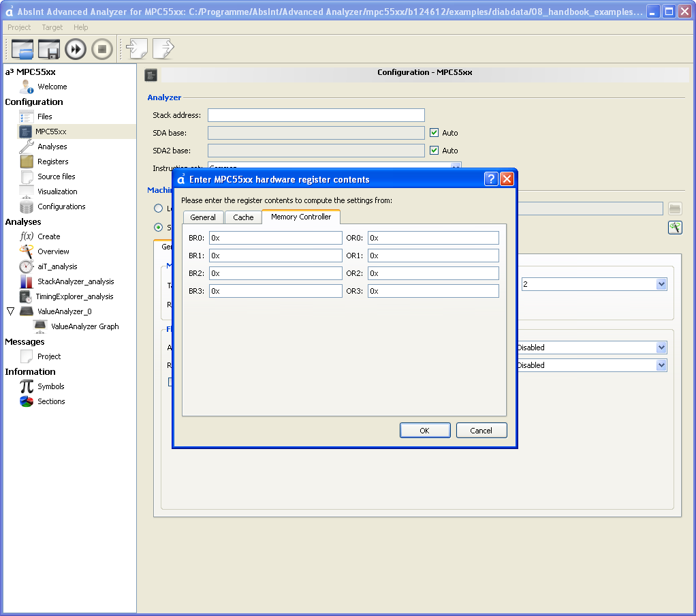696x616 pixels.
Task: Select the Memory Controller tab
Action: [301, 217]
